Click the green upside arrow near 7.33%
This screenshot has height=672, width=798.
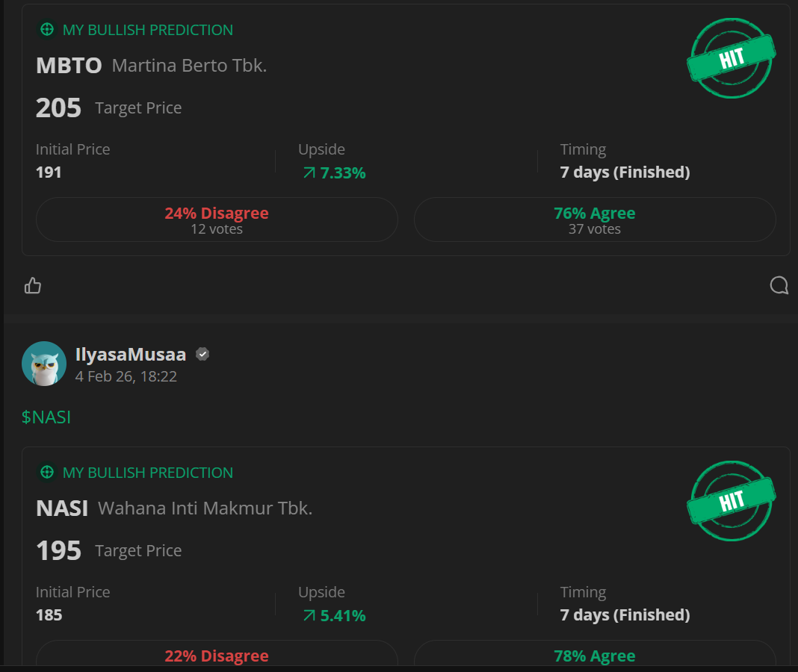click(x=309, y=173)
